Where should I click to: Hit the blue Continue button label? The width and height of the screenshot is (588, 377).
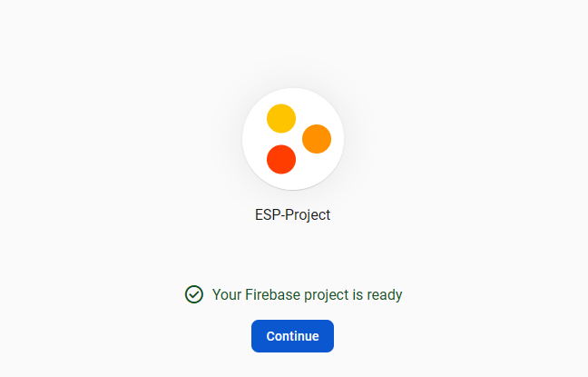click(x=292, y=336)
